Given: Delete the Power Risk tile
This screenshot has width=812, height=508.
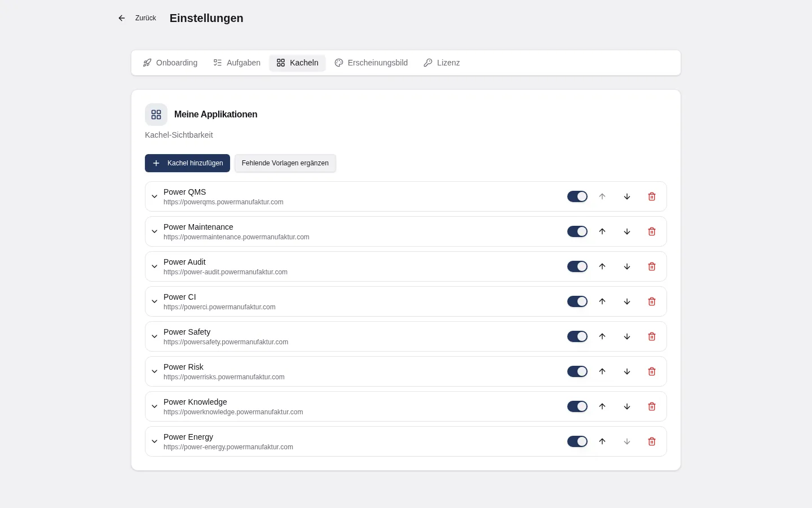Looking at the screenshot, I should 652,371.
